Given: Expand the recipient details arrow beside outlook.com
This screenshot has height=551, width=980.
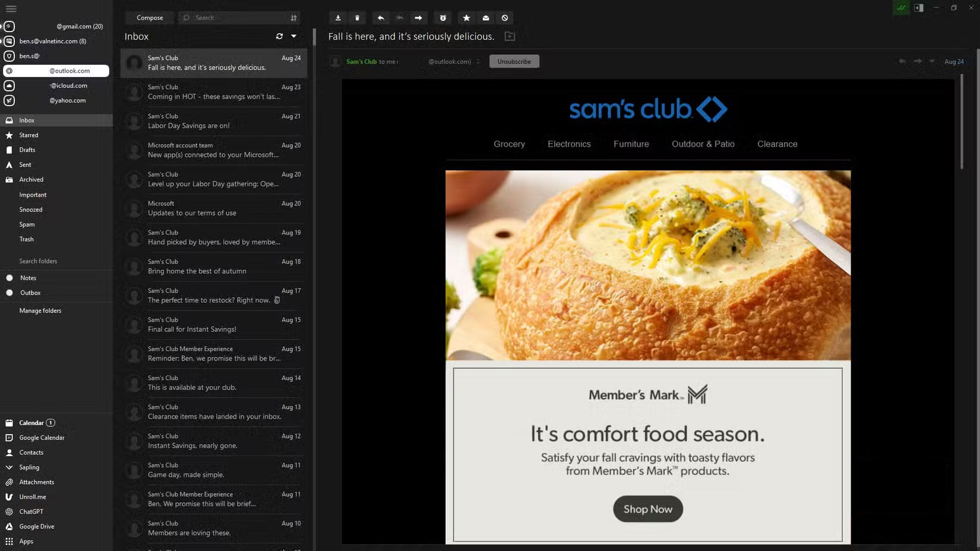Looking at the screenshot, I should tap(478, 61).
